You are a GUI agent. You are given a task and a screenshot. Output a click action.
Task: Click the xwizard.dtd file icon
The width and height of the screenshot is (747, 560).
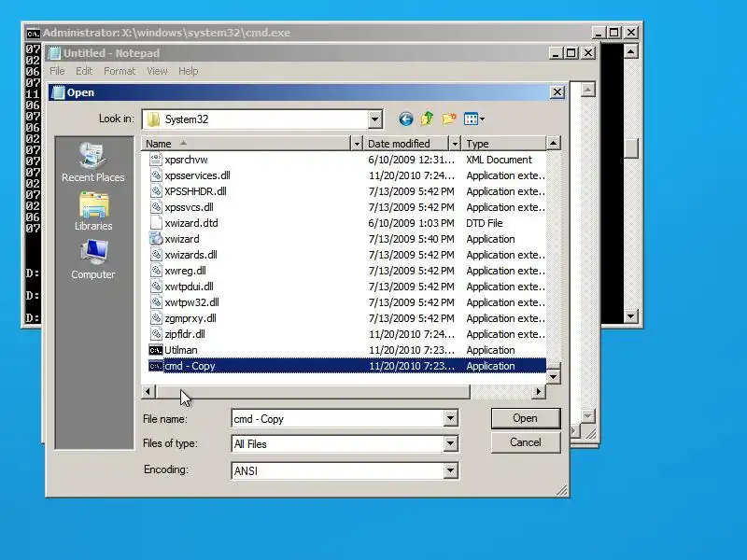[x=156, y=223]
